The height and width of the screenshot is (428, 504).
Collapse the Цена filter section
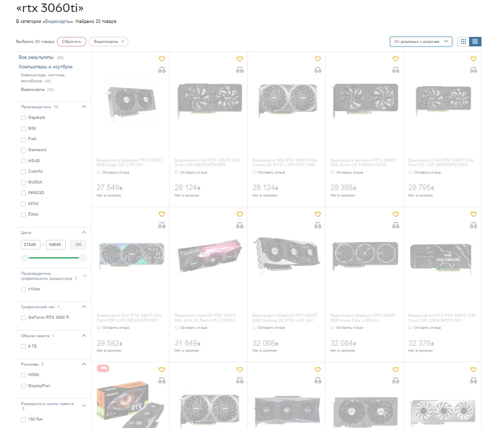click(84, 232)
